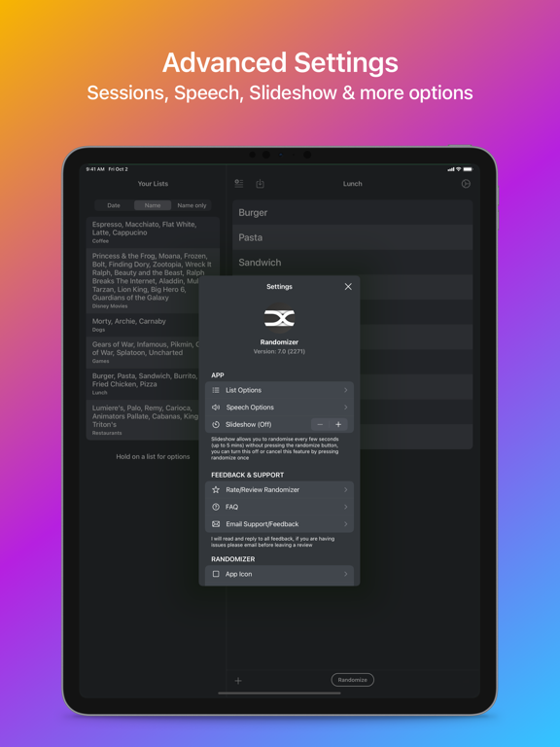Decrease Slideshow interval with minus

tap(320, 424)
